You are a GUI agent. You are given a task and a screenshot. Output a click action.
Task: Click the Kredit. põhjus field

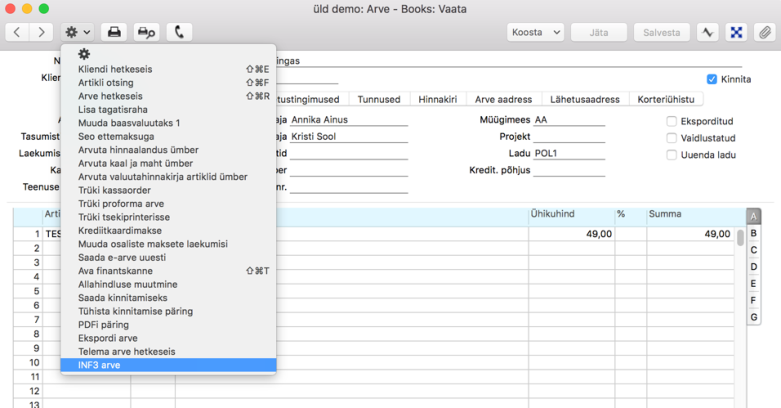569,170
